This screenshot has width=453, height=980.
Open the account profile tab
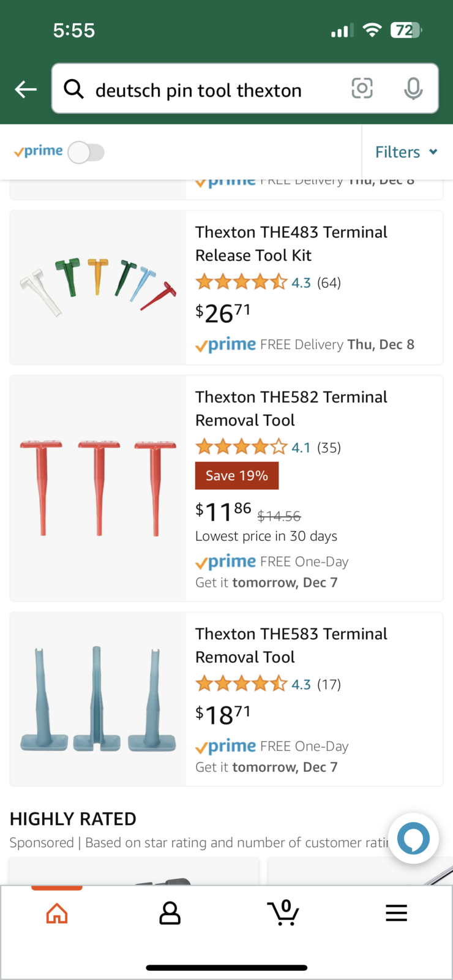coord(170,913)
